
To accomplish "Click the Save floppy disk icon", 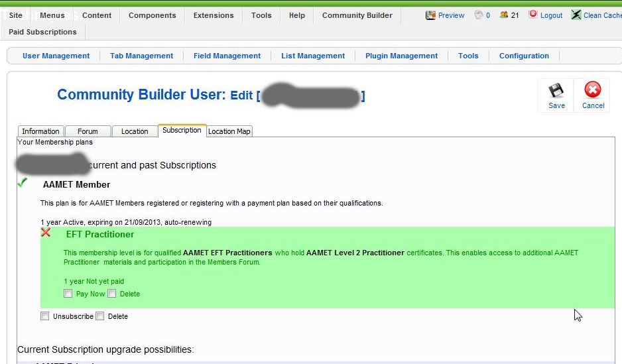I will coord(556,91).
